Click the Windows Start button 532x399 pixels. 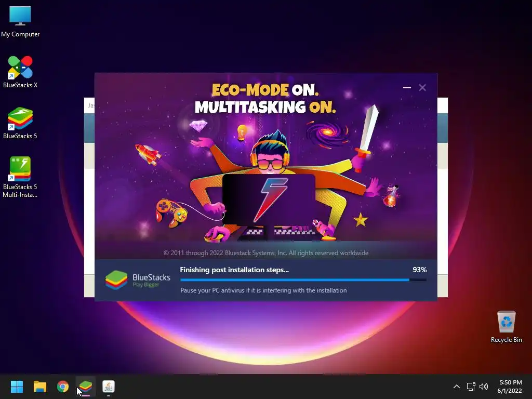point(17,387)
